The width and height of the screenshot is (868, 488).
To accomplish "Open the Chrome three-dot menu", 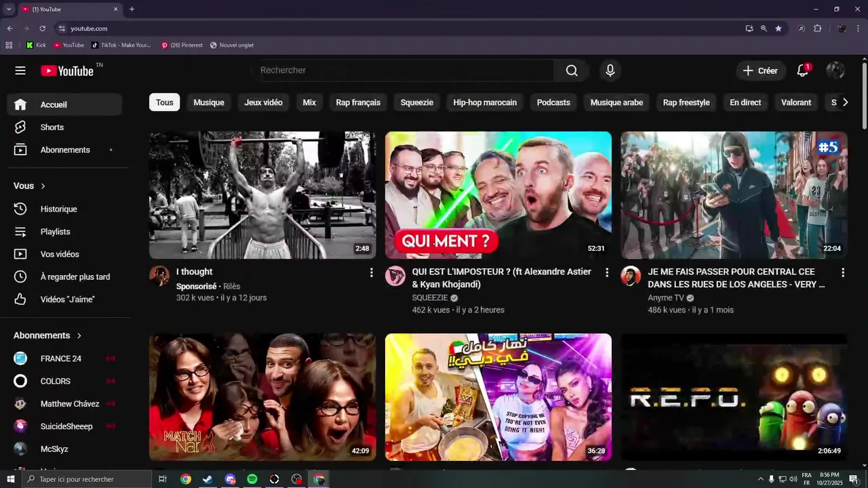I will click(x=859, y=28).
